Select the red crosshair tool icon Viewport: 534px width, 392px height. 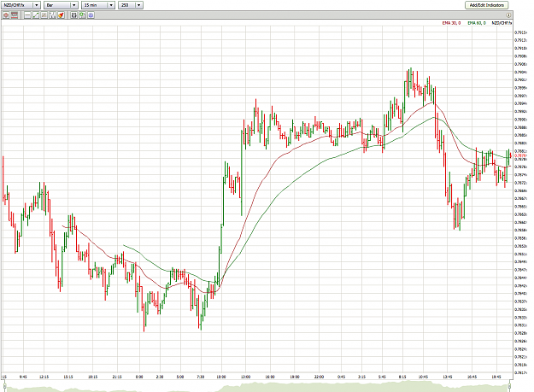point(6,15)
